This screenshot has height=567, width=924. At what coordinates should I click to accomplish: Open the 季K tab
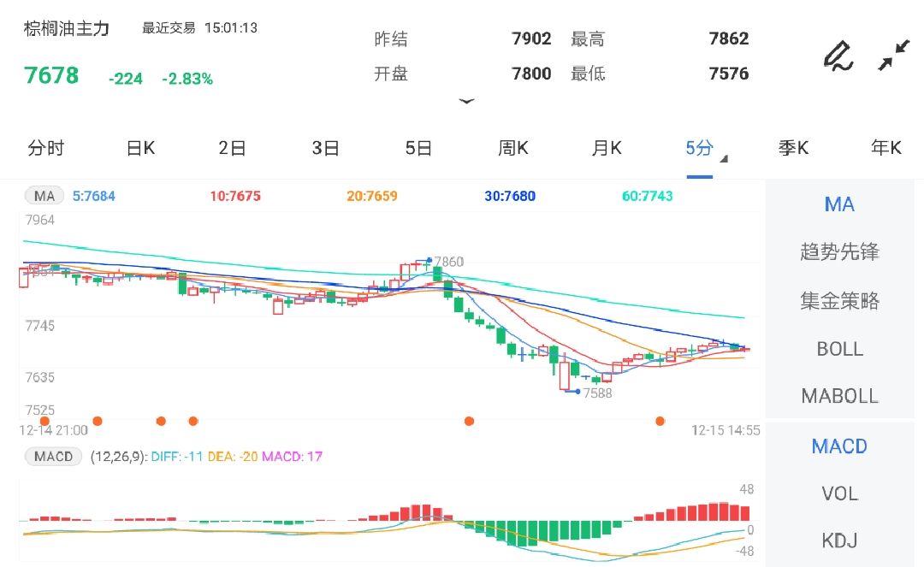(x=793, y=148)
